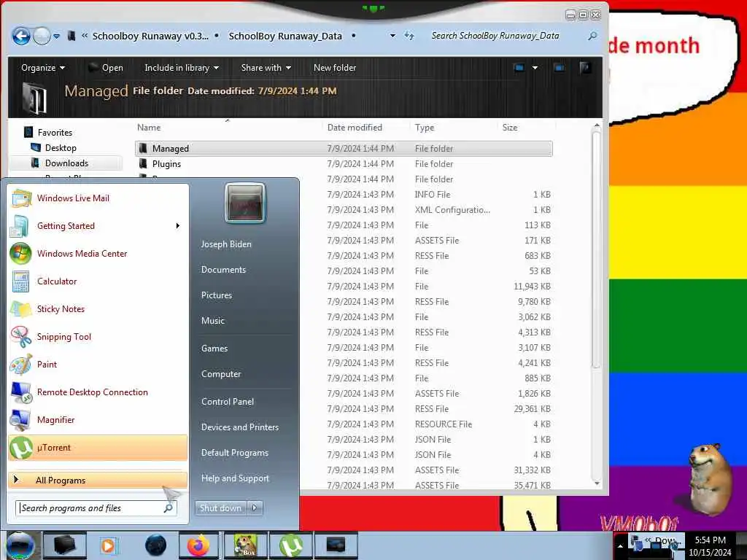Start the Snipping Tool
747x560 pixels.
pos(64,337)
